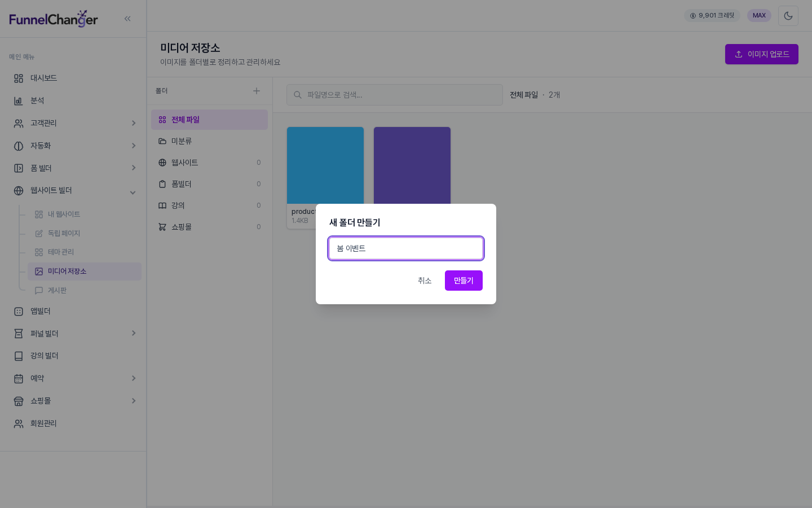Viewport: 812px width, 508px height.
Task: Expand the 예약 submenu chevron
Action: pyautogui.click(x=134, y=378)
